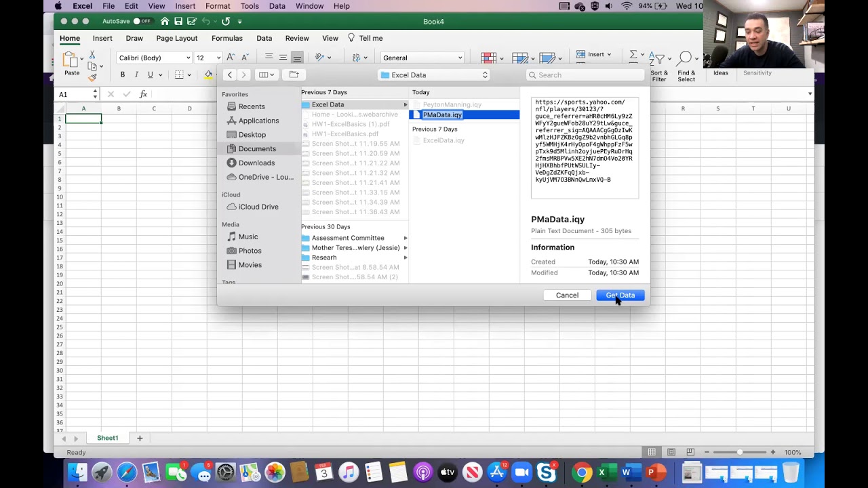This screenshot has width=868, height=488.
Task: Adjust the zoom slider in status bar
Action: pyautogui.click(x=739, y=452)
